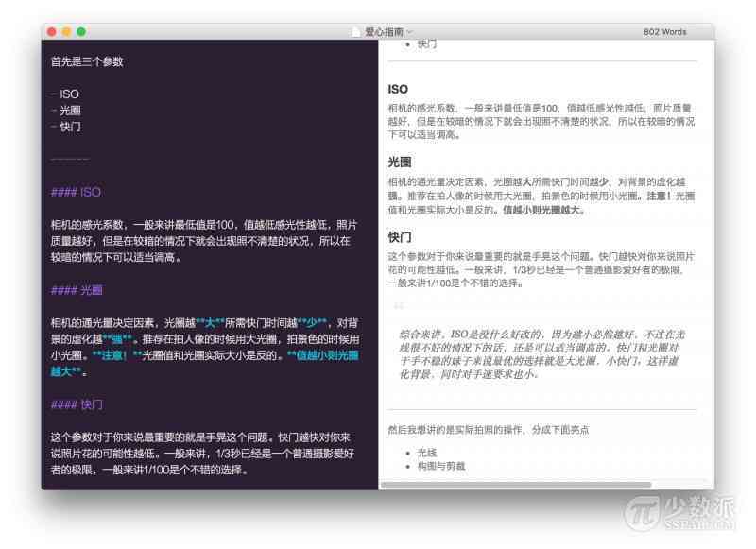Image resolution: width=756 pixels, height=549 pixels.
Task: Click the red close window button
Action: pyautogui.click(x=52, y=32)
